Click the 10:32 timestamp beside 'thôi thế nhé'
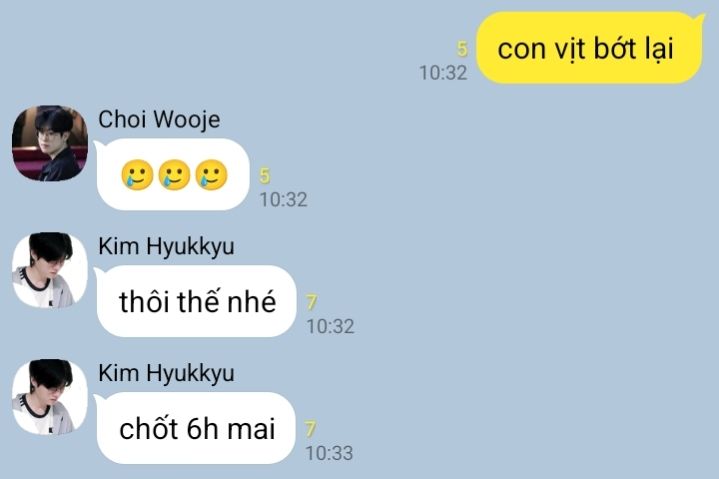The width and height of the screenshot is (719, 479). click(330, 327)
